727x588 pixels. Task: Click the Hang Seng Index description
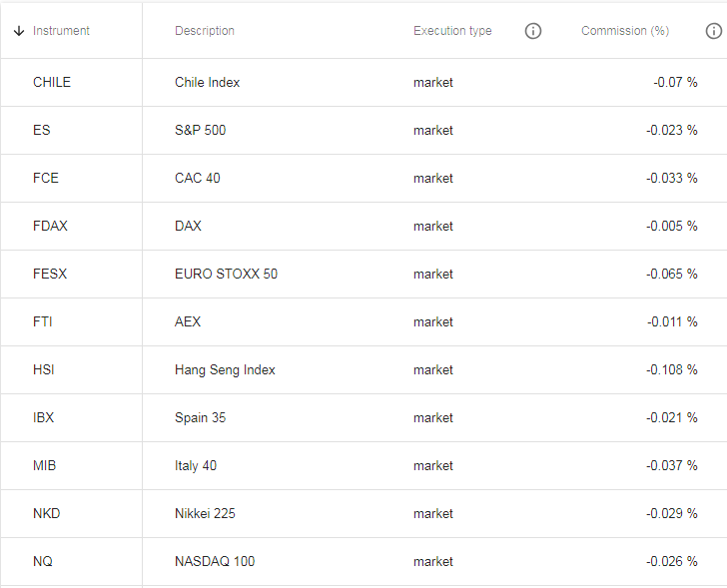tap(225, 369)
